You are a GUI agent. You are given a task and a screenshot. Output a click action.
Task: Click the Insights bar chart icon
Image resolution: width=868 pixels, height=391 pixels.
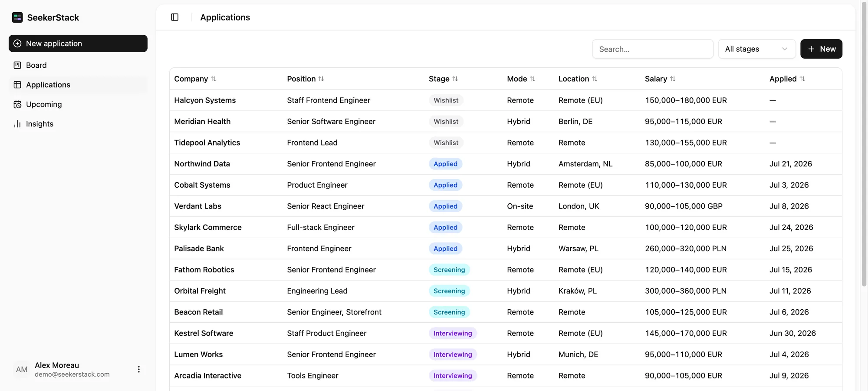point(17,124)
